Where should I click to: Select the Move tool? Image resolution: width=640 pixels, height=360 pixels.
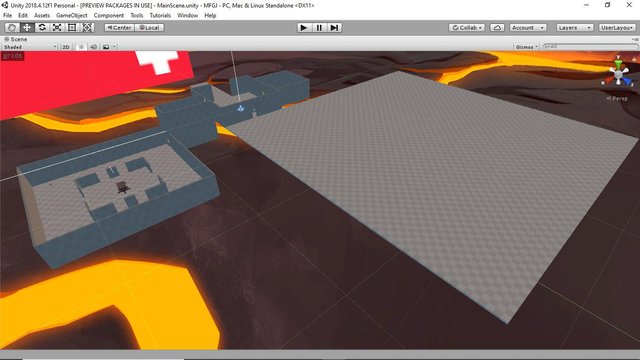tap(27, 27)
